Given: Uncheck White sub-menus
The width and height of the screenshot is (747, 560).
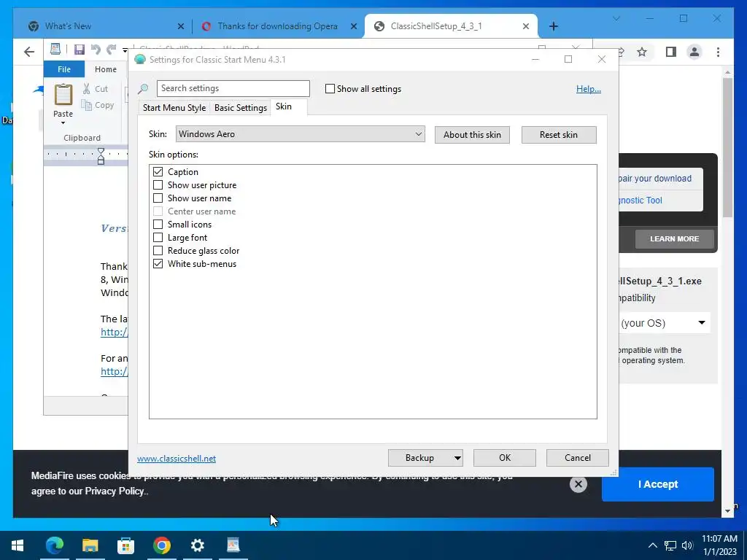Looking at the screenshot, I should pos(158,263).
